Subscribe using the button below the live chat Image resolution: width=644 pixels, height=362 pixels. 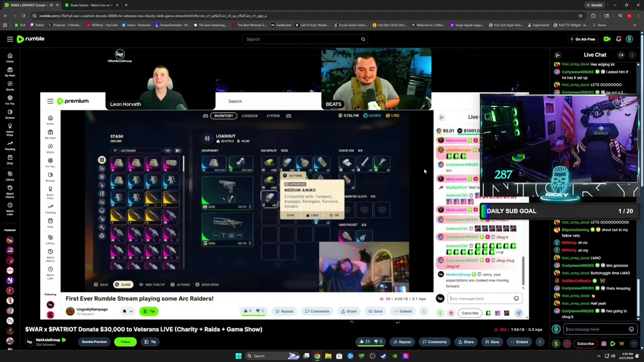pyautogui.click(x=585, y=344)
